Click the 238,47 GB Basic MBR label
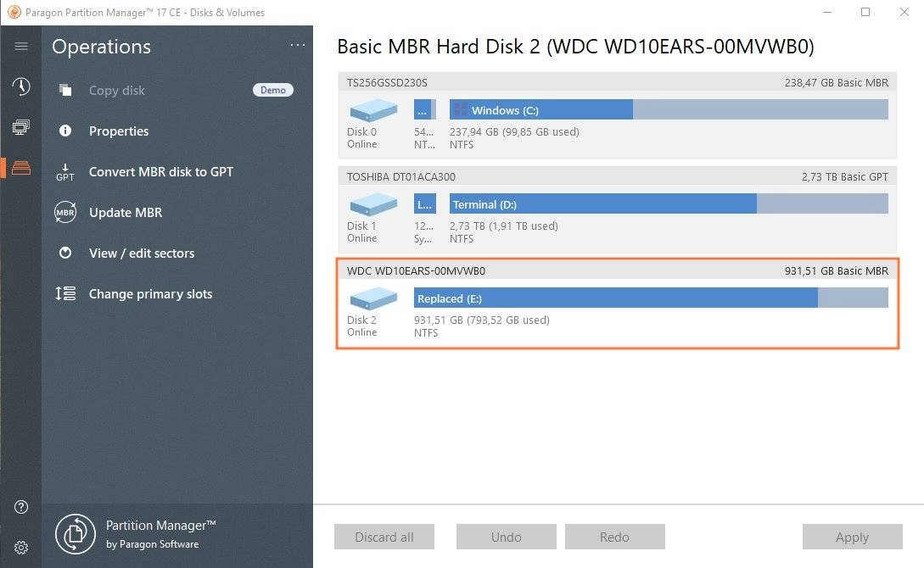Image resolution: width=924 pixels, height=568 pixels. pos(837,82)
